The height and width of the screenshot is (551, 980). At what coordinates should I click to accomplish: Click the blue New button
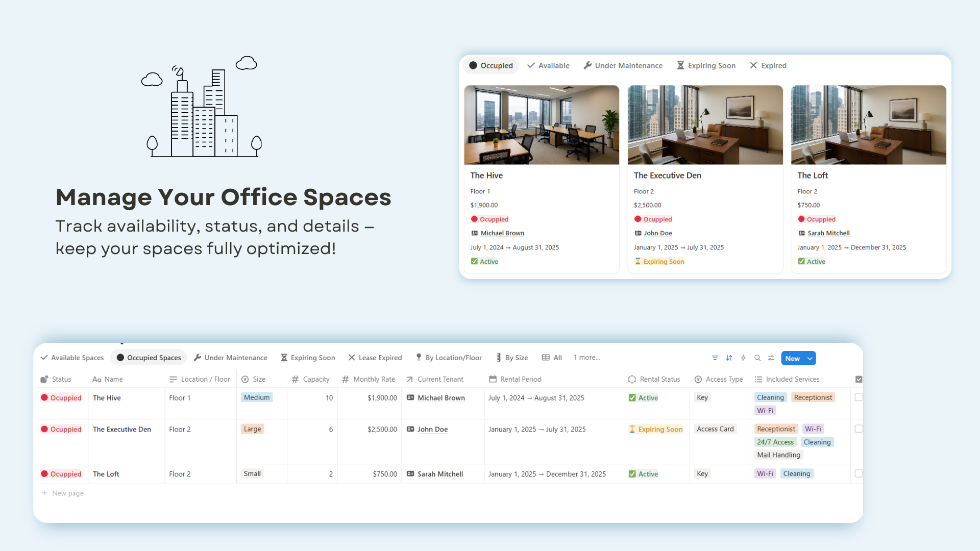tap(793, 358)
